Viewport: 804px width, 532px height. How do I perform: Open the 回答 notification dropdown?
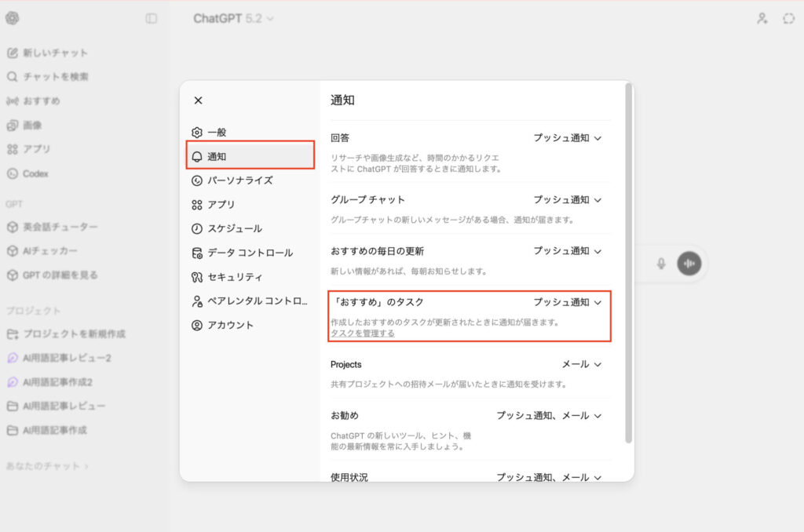point(568,138)
